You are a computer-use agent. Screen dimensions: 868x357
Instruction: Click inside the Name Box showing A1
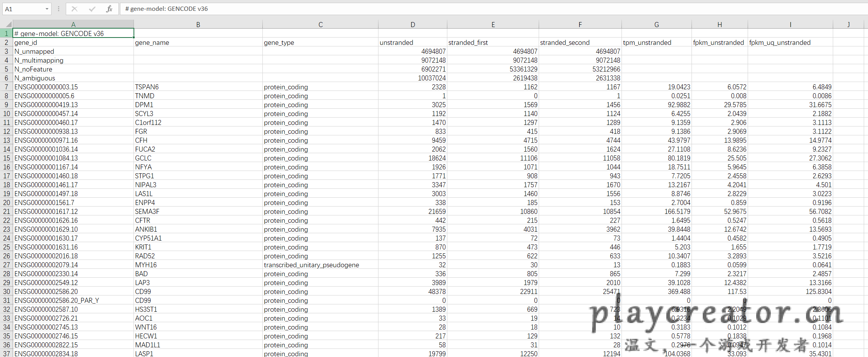(23, 9)
